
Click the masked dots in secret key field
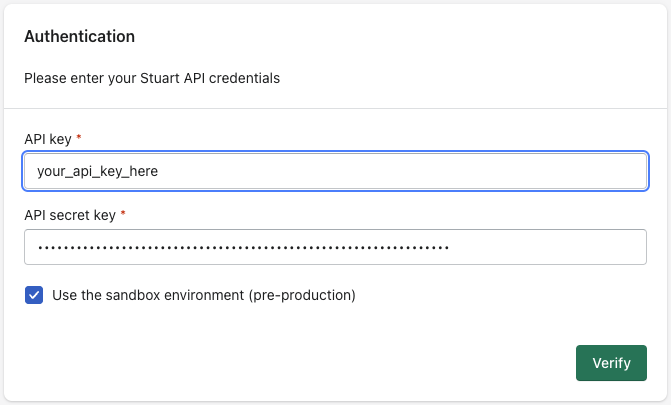coord(243,247)
